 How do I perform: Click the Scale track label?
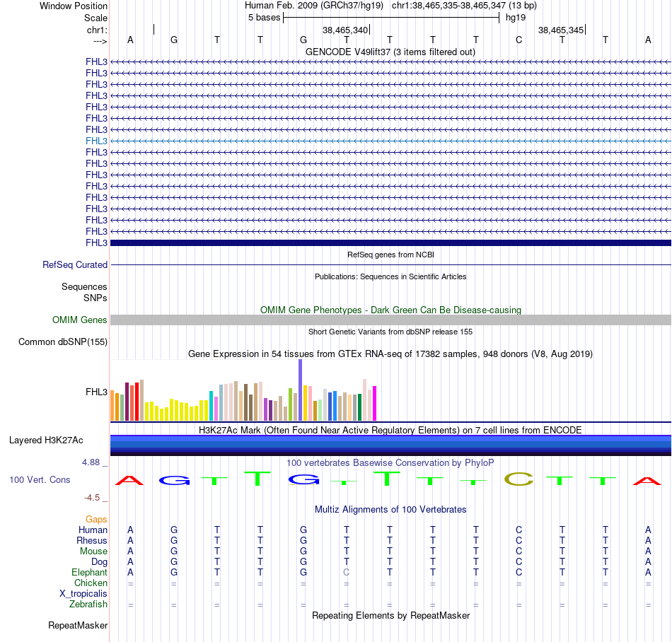pyautogui.click(x=95, y=18)
